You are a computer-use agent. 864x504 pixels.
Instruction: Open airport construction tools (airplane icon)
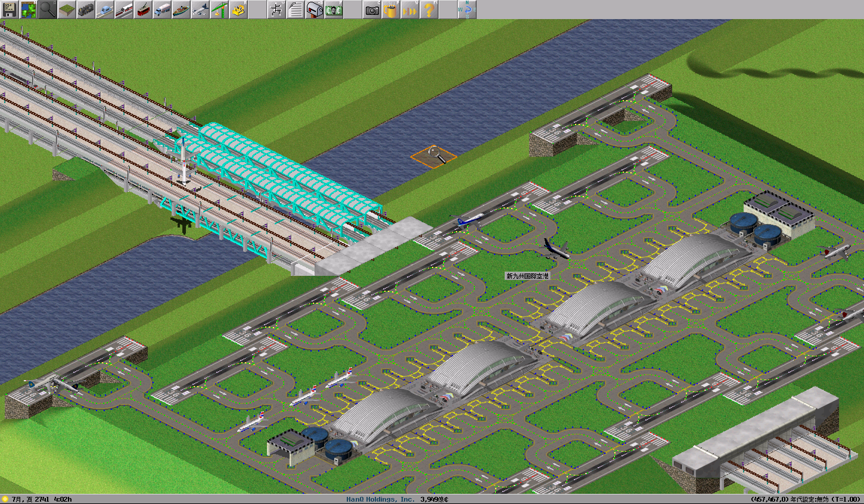coord(200,10)
